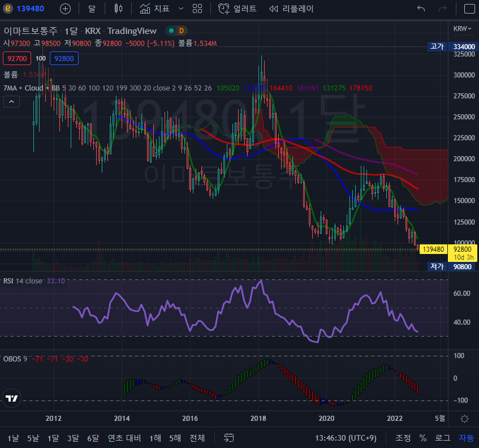Click the add symbol plus icon
The width and height of the screenshot is (479, 448).
[x=66, y=8]
